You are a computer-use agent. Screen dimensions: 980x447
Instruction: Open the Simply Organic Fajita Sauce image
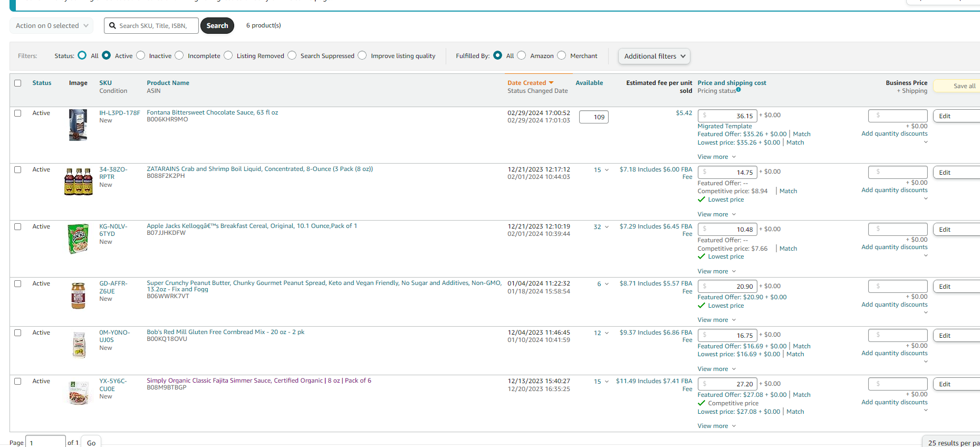coord(79,393)
